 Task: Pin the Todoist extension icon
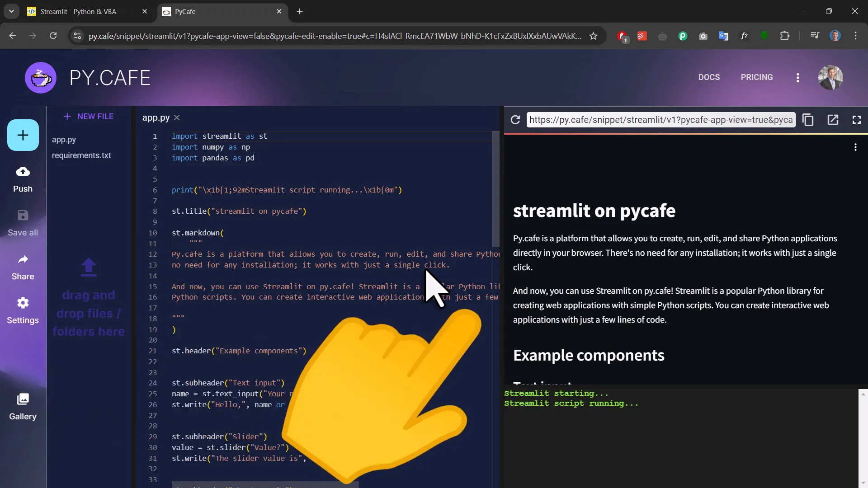coord(642,36)
